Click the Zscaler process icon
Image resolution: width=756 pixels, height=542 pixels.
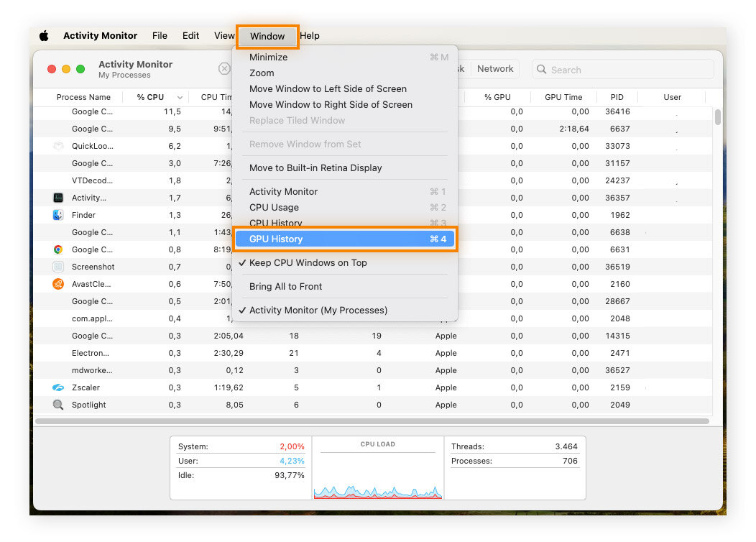(x=58, y=387)
